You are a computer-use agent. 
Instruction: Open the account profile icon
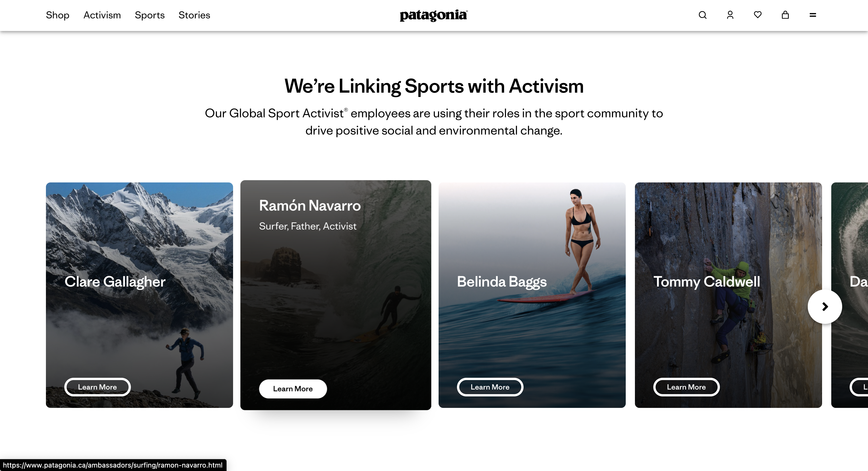(730, 15)
